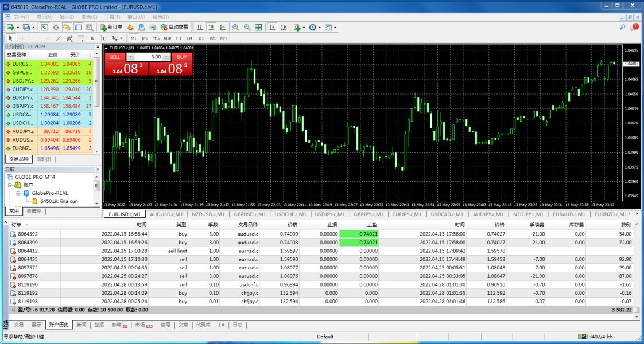Switch chart to line chart icon
Image resolution: width=644 pixels, height=344 pixels.
223,27
